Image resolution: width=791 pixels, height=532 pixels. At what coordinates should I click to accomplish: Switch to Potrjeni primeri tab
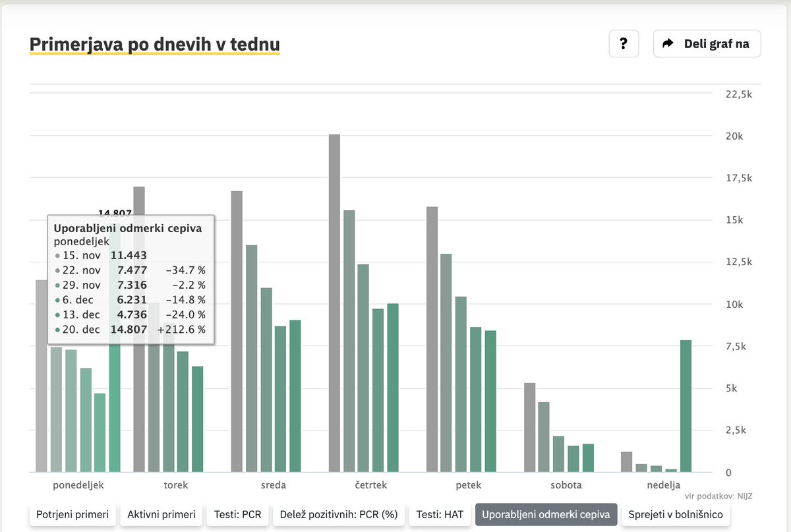(73, 515)
